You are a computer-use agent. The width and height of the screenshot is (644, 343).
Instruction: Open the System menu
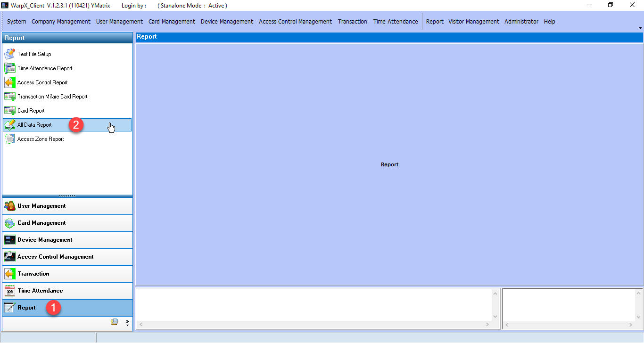tap(17, 21)
